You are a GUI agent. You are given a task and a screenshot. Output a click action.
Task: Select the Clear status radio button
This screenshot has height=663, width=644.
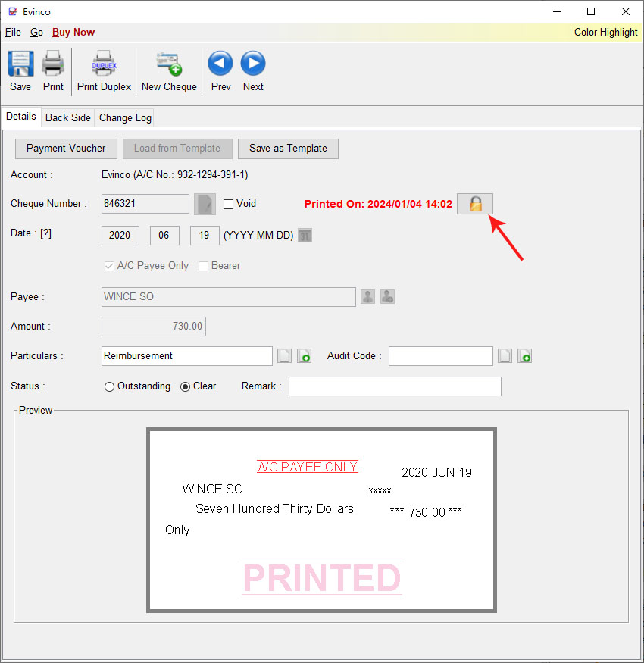(185, 386)
